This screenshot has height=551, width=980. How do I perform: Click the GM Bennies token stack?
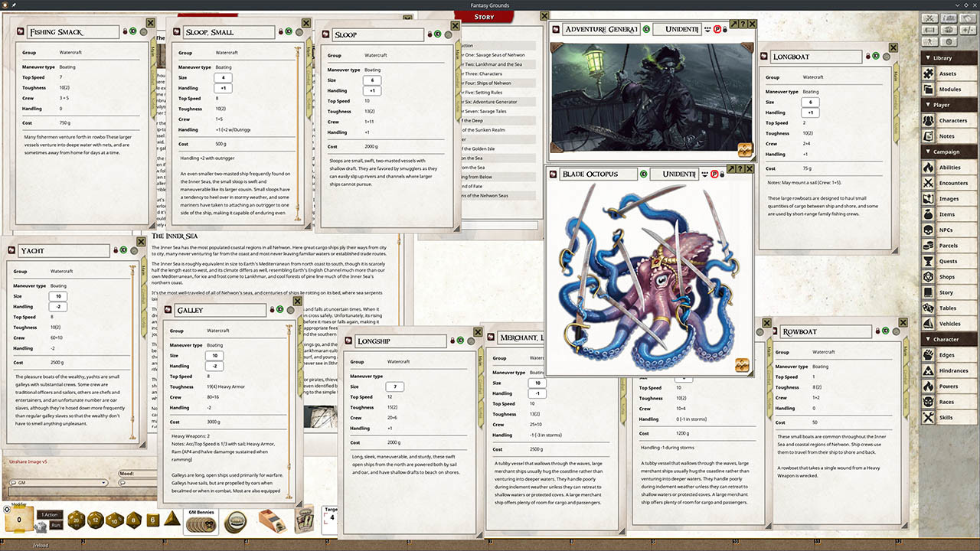[x=201, y=523]
